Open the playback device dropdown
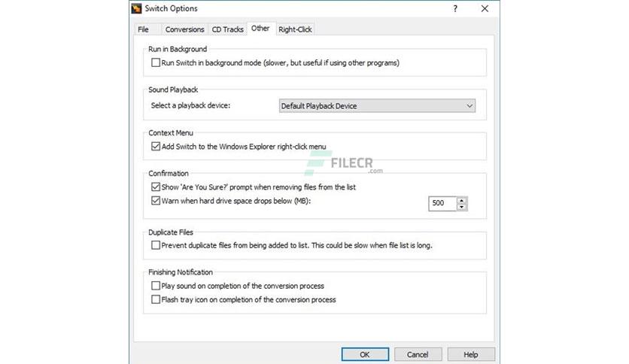This screenshot has width=629, height=364. (x=377, y=106)
